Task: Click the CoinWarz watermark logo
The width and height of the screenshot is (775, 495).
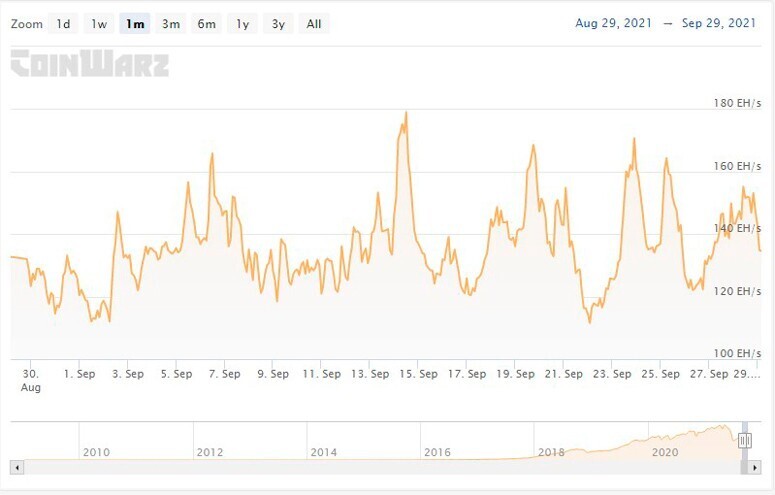Action: (89, 64)
